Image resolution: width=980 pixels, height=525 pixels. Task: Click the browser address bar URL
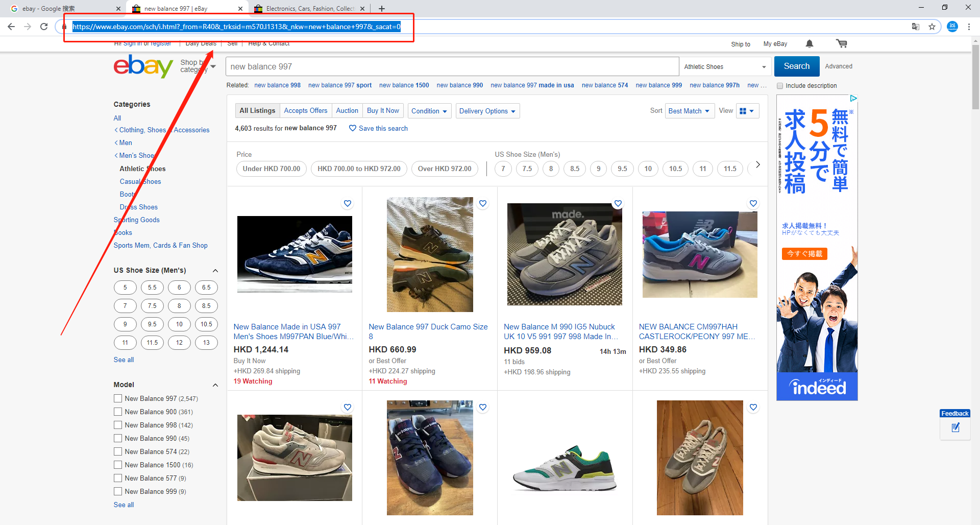[x=237, y=27]
